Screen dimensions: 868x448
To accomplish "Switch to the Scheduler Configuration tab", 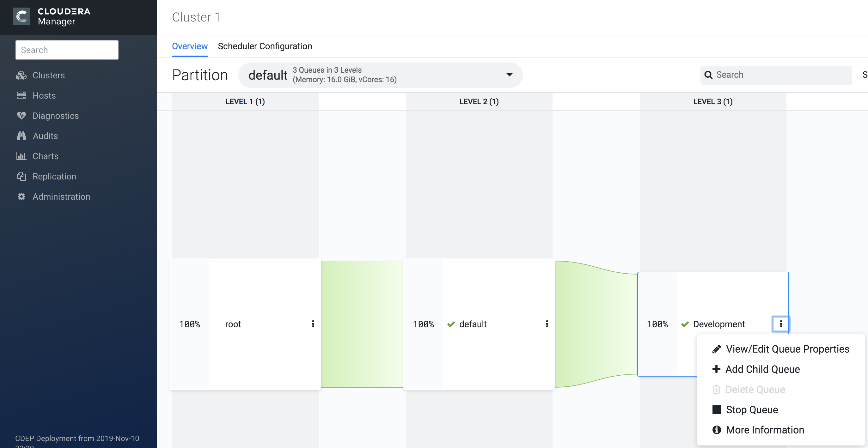I will pyautogui.click(x=265, y=46).
